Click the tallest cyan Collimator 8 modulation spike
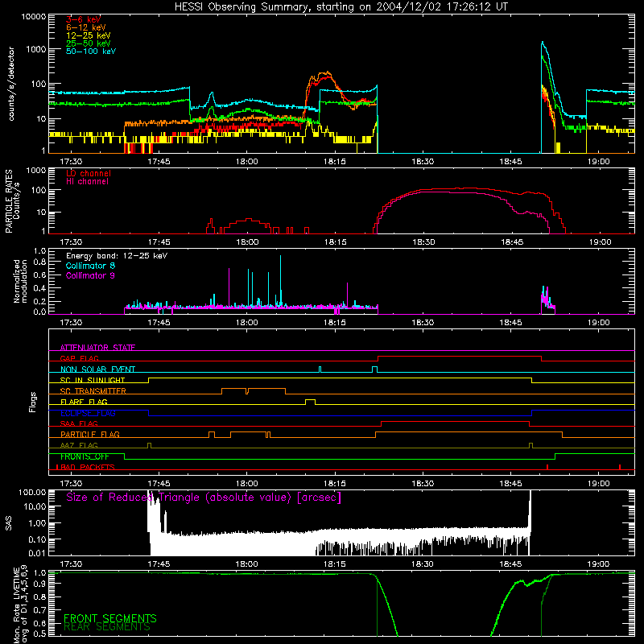This screenshot has height=644, width=644. 280,281
